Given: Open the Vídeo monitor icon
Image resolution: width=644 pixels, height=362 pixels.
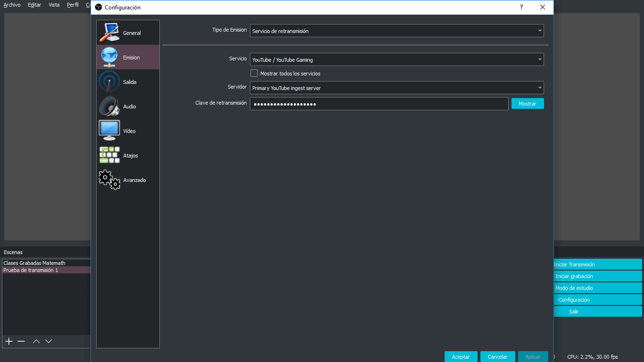Looking at the screenshot, I should (x=109, y=131).
